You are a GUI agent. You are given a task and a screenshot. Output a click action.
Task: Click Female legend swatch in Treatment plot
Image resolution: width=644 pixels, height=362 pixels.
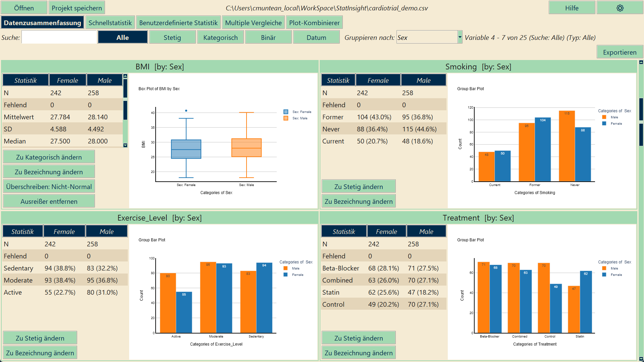(x=604, y=275)
